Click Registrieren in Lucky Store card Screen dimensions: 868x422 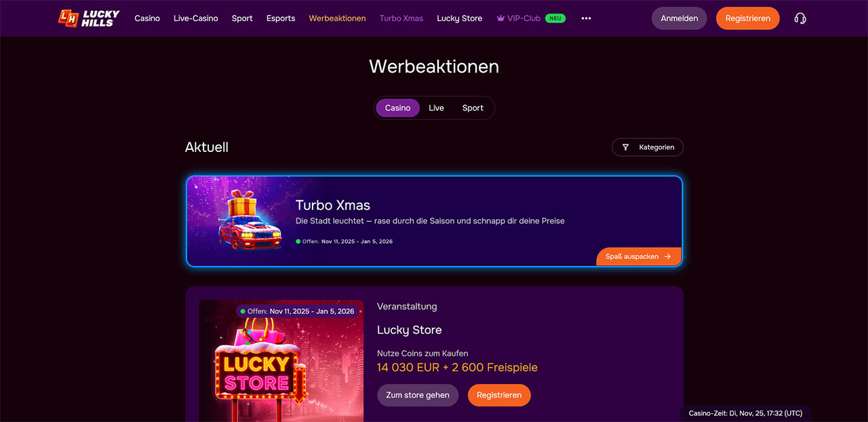pyautogui.click(x=499, y=395)
